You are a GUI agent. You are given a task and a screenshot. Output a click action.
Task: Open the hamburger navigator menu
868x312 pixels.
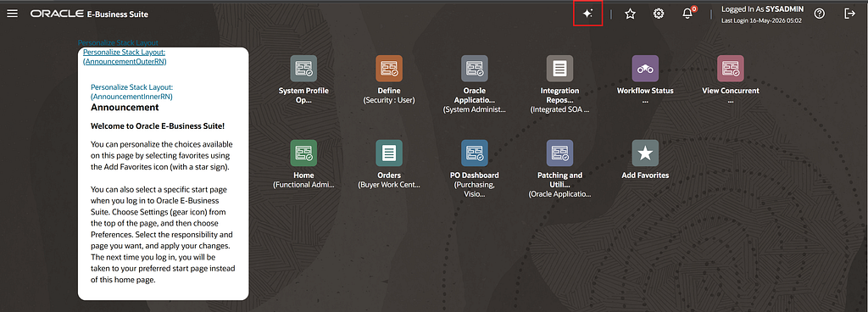12,14
